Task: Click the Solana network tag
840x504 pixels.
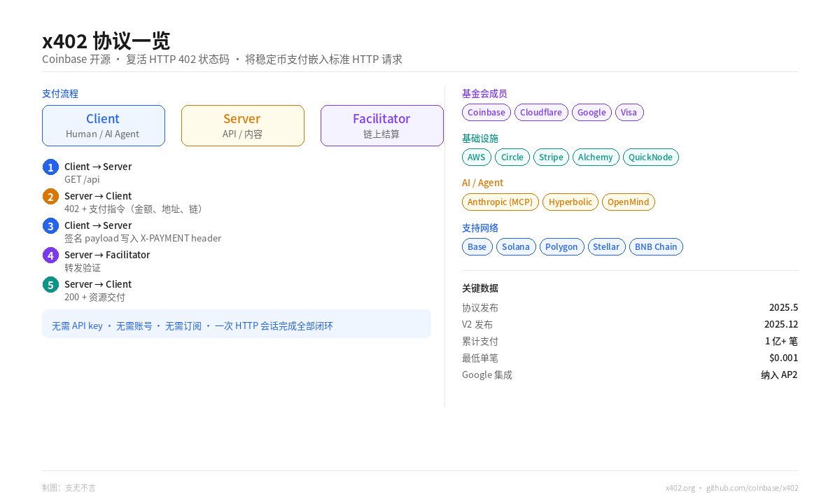Action: pyautogui.click(x=516, y=247)
